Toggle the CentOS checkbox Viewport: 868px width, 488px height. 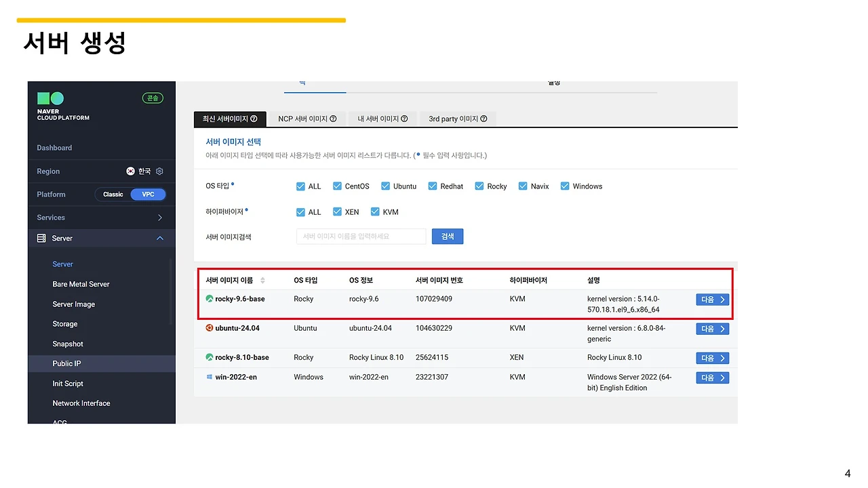337,186
